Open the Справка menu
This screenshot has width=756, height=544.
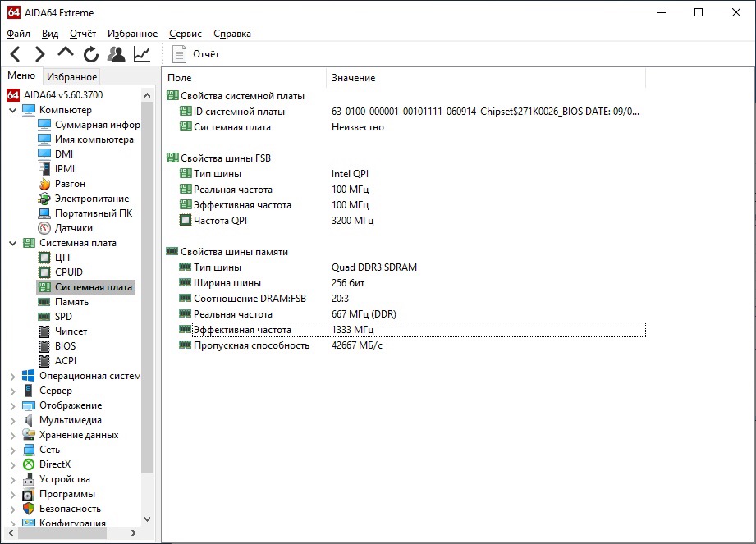tap(232, 34)
